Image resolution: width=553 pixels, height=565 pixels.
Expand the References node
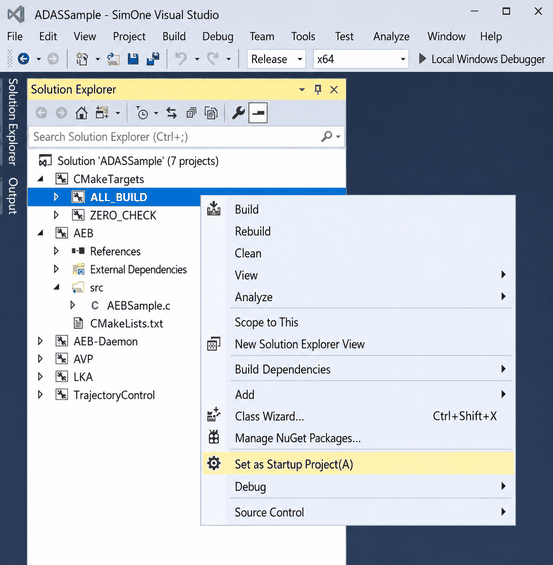click(56, 251)
